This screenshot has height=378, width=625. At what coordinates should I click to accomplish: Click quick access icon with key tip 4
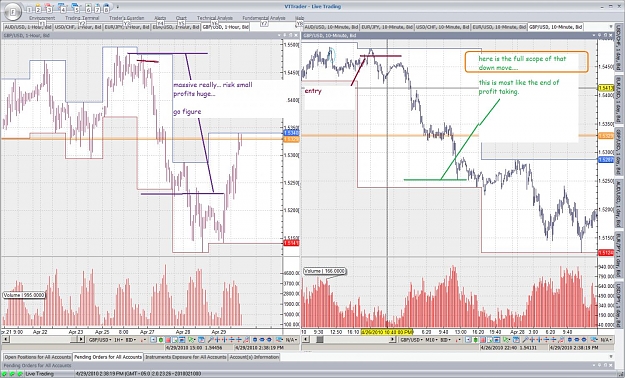(x=63, y=9)
